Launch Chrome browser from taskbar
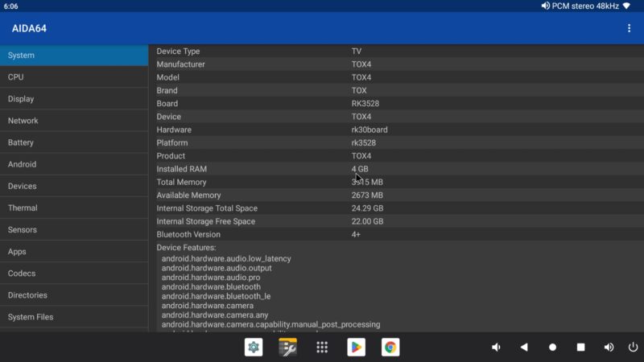Image resolution: width=644 pixels, height=362 pixels. click(x=390, y=348)
